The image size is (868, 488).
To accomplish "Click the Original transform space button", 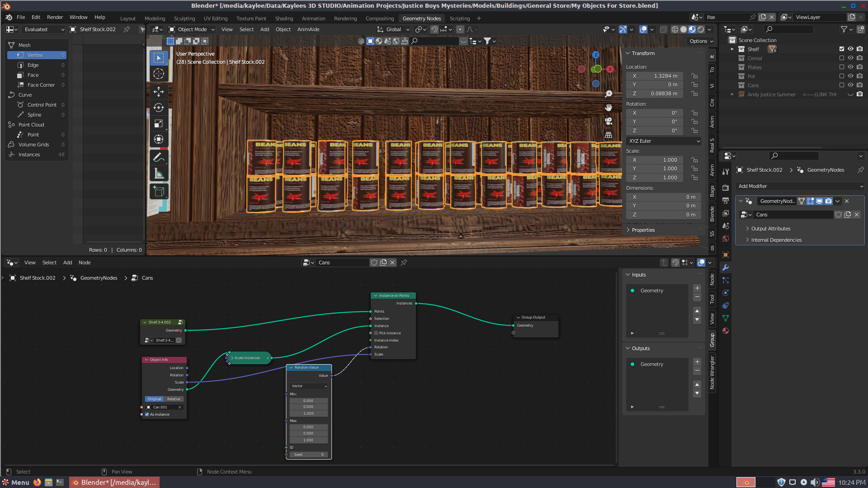I will pos(154,399).
